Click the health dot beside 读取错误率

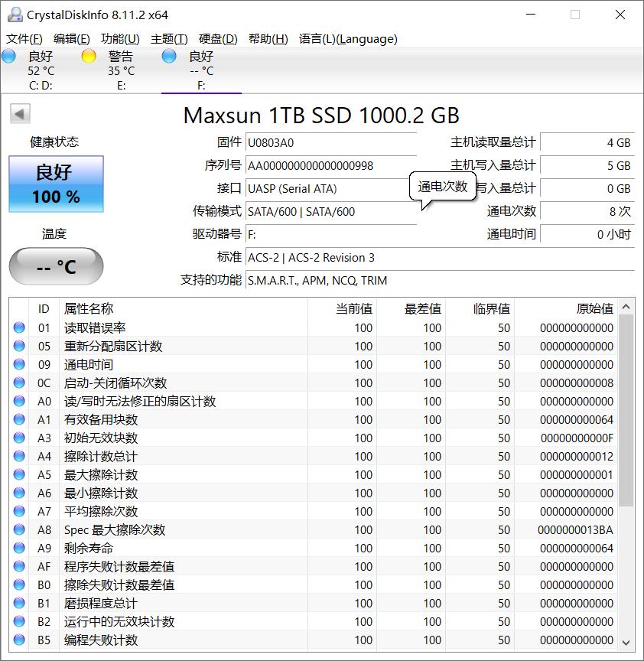pos(18,328)
